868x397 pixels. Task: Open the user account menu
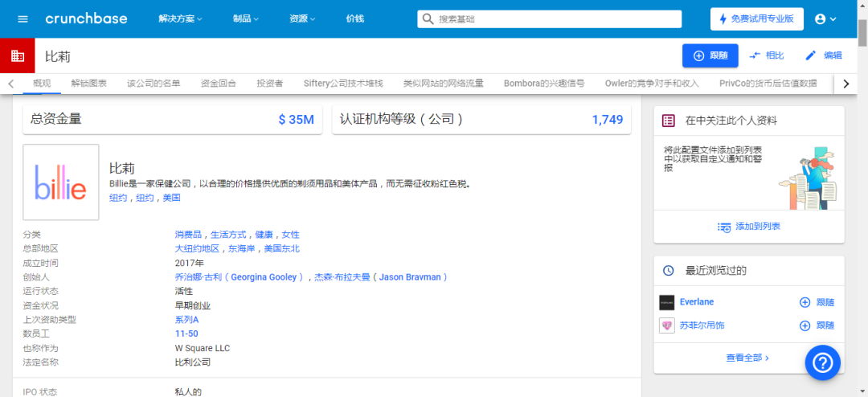click(x=825, y=18)
